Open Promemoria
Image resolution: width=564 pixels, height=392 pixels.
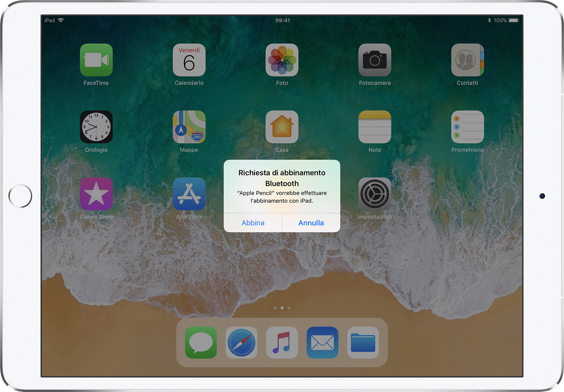coord(467,127)
